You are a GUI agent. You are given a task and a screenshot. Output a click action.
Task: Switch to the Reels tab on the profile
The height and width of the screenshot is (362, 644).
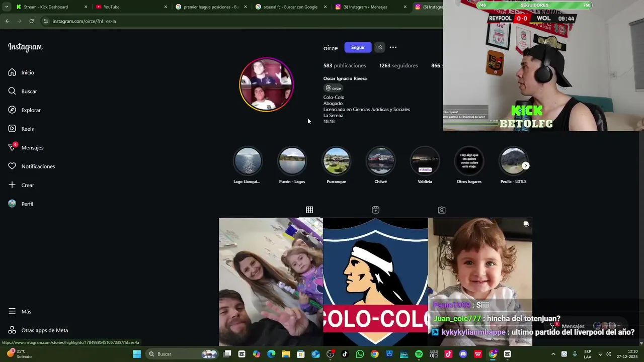point(375,210)
